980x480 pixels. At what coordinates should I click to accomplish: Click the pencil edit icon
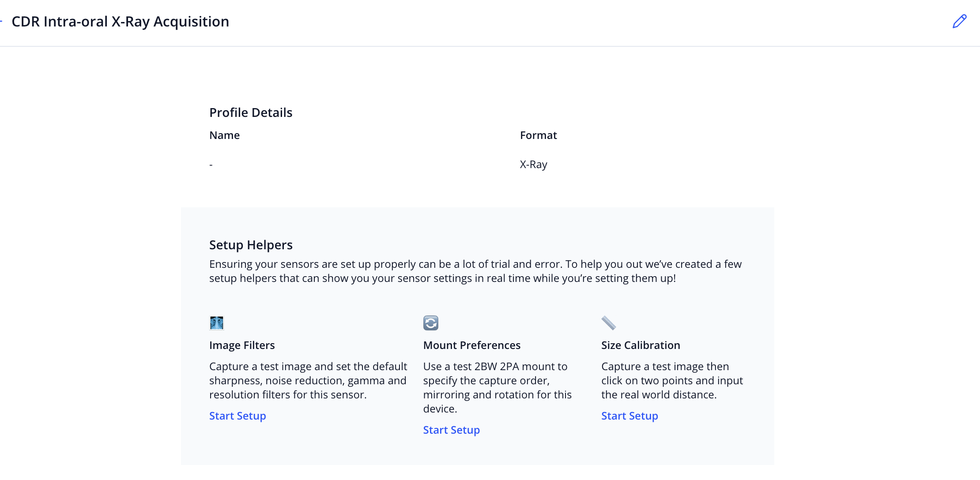click(x=959, y=21)
